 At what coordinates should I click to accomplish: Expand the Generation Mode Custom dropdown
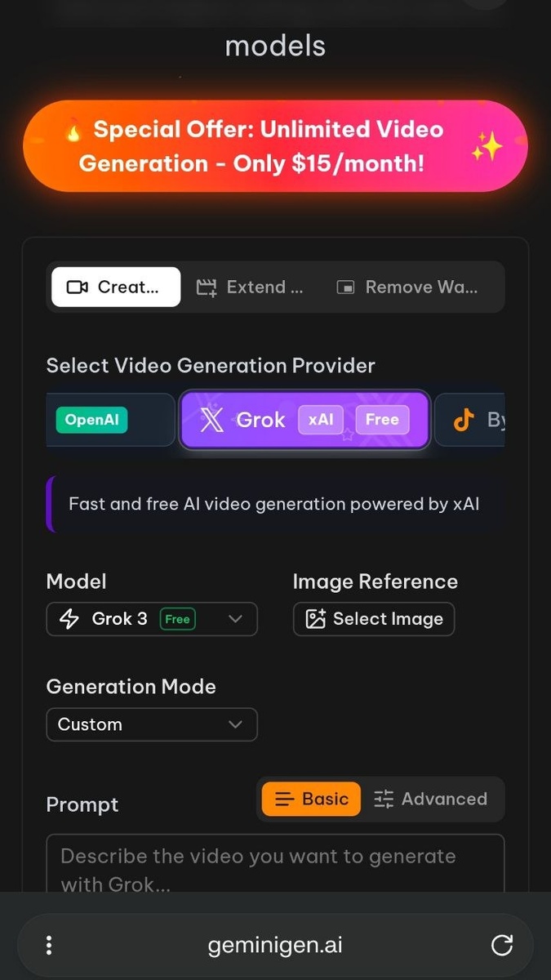151,724
